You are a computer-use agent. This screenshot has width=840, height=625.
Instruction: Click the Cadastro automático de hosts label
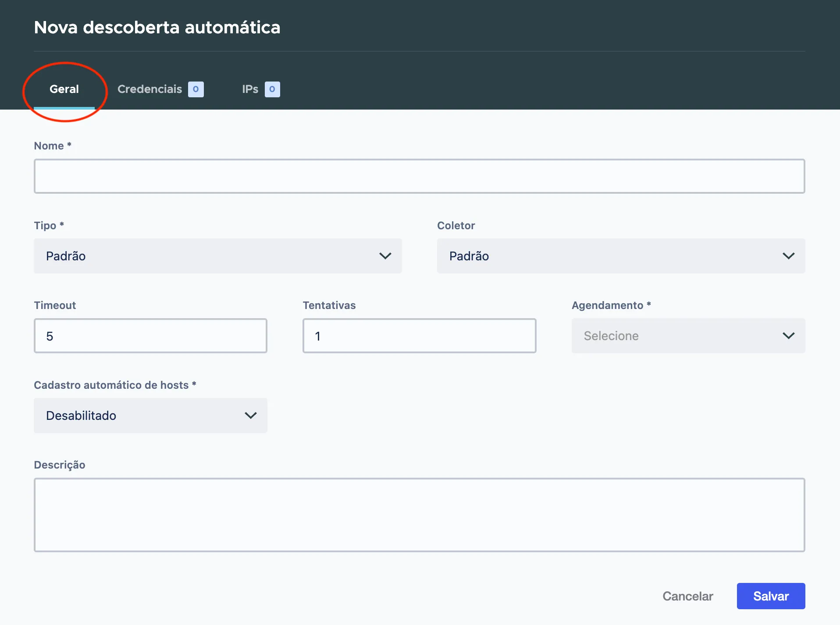pos(115,385)
